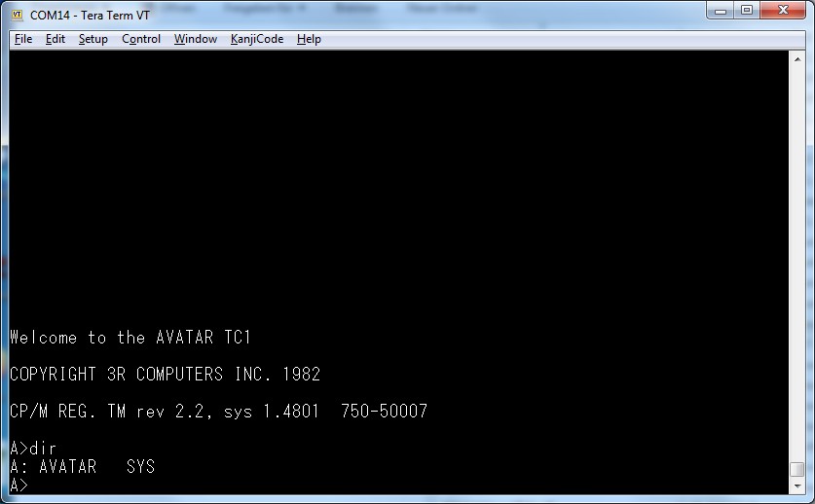Click the Tera Term VT title bar icon
The height and width of the screenshot is (504, 815).
point(18,15)
